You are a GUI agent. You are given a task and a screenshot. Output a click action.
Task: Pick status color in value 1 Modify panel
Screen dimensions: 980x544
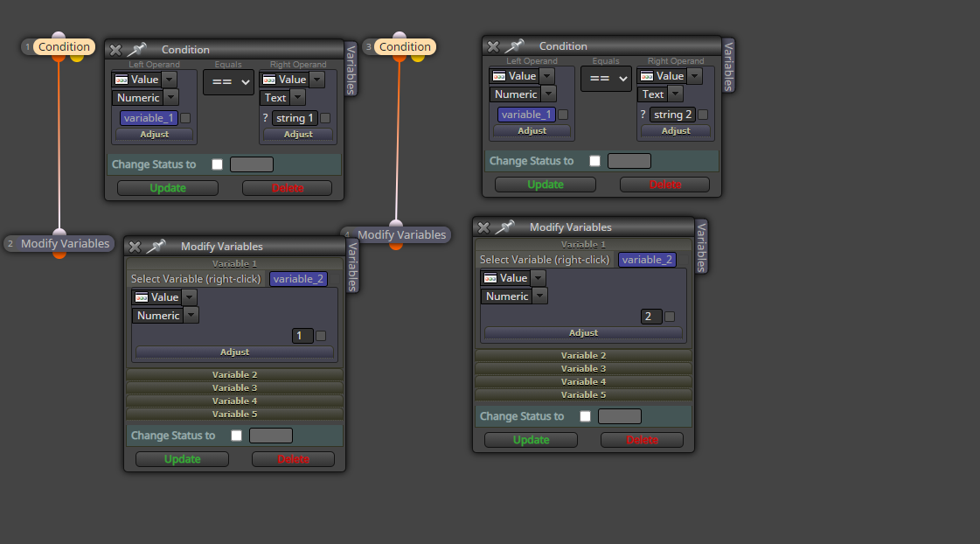tap(271, 436)
